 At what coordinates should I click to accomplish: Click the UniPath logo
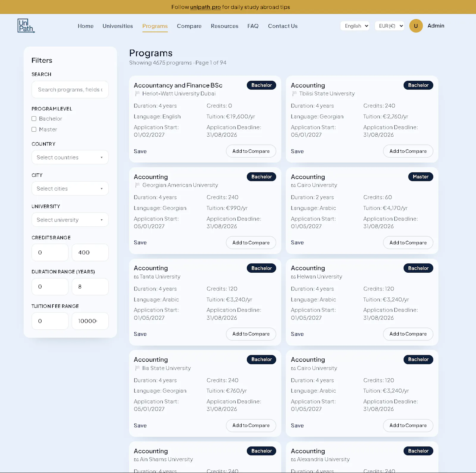pyautogui.click(x=26, y=26)
